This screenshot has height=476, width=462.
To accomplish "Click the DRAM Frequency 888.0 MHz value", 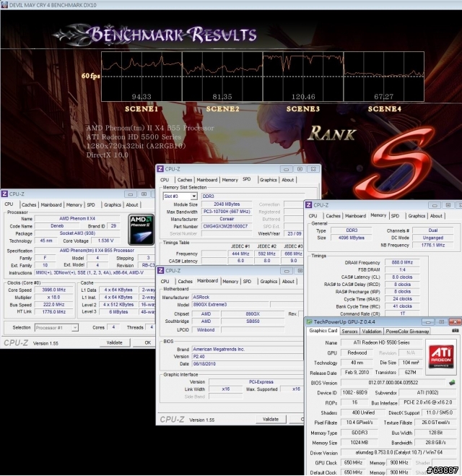I will pos(402,262).
